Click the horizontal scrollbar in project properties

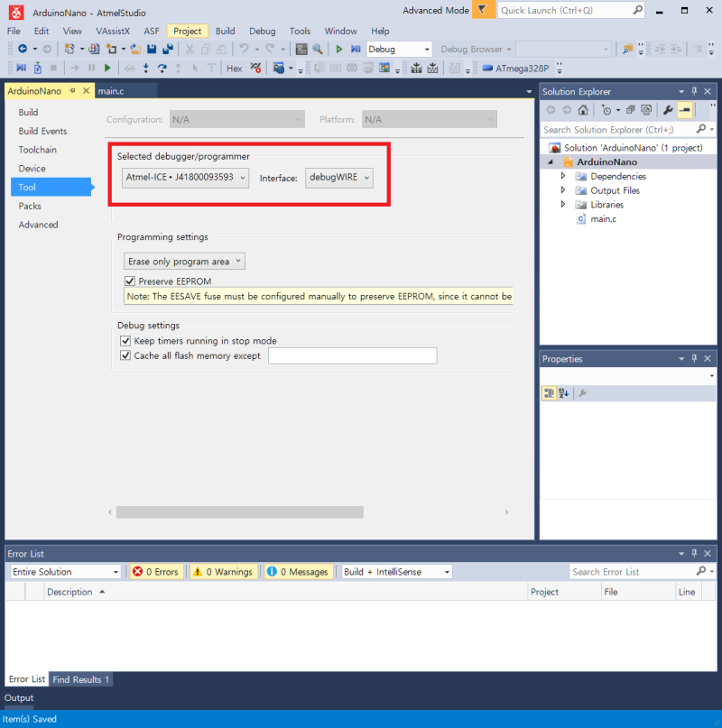coord(240,512)
